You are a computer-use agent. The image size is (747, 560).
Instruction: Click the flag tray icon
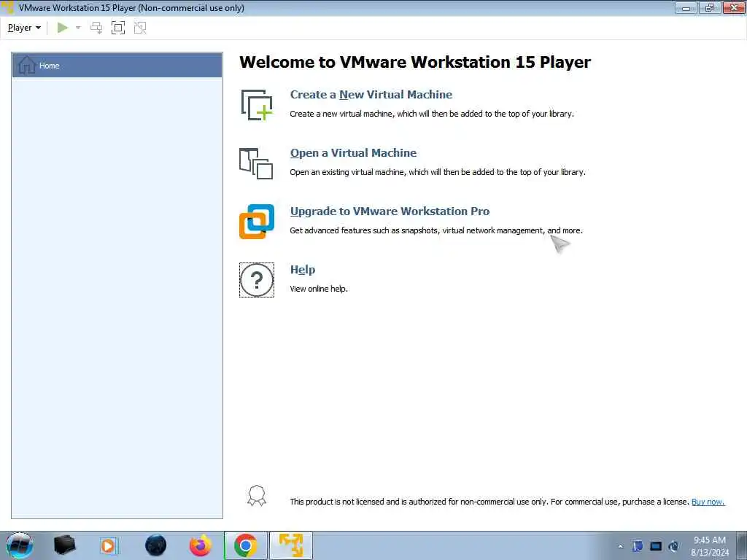(x=638, y=546)
